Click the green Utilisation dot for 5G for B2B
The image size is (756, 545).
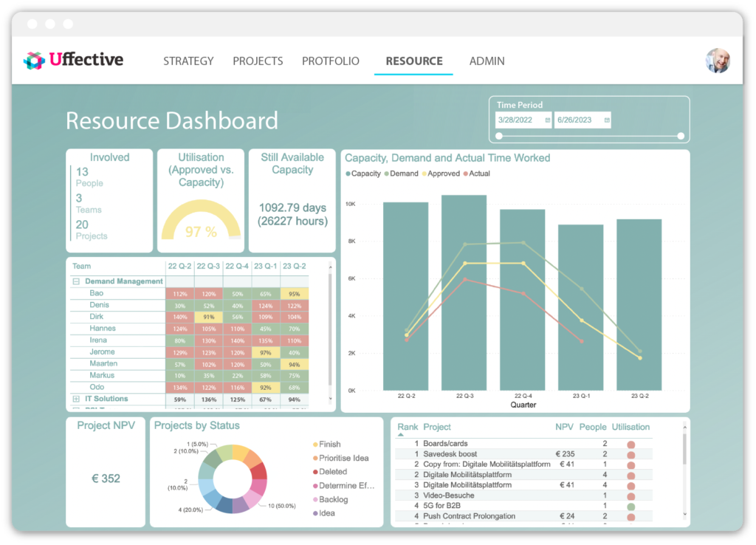[x=631, y=504]
